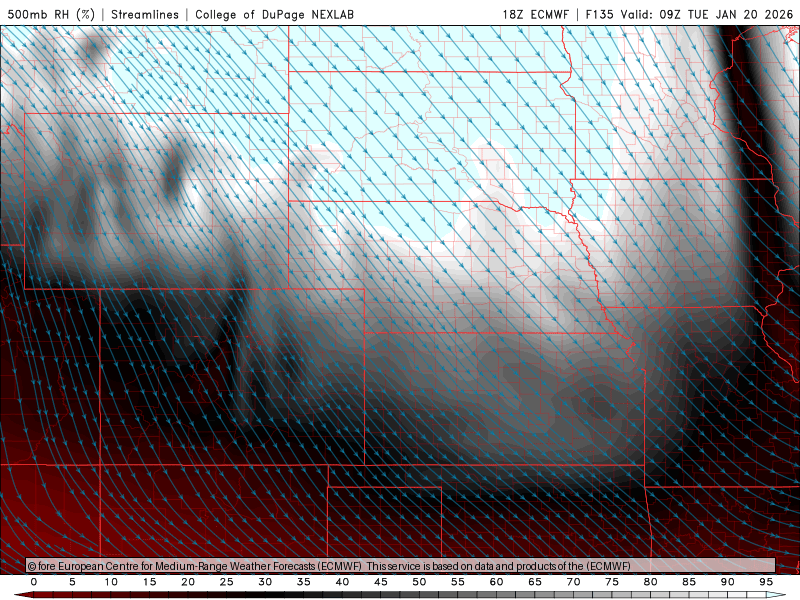Click the "30" label on the color scale

coord(265,582)
